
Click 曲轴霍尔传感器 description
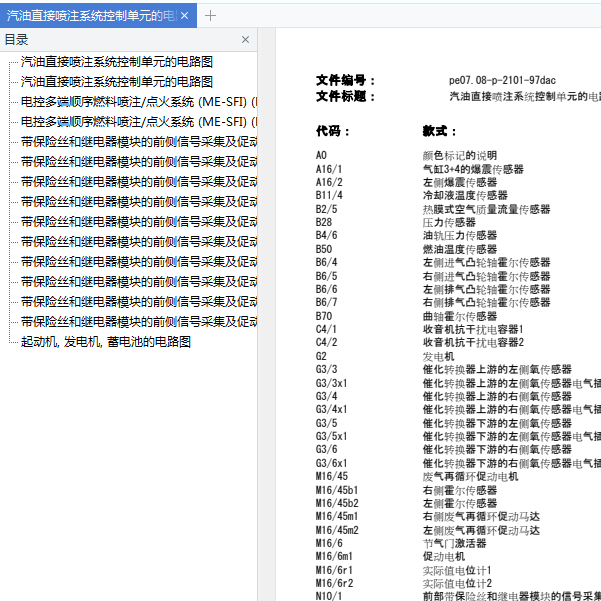click(460, 316)
